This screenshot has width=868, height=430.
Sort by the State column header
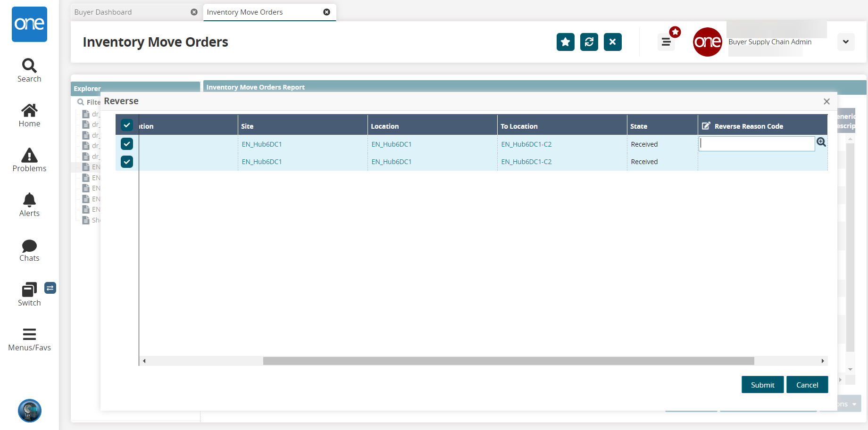662,126
